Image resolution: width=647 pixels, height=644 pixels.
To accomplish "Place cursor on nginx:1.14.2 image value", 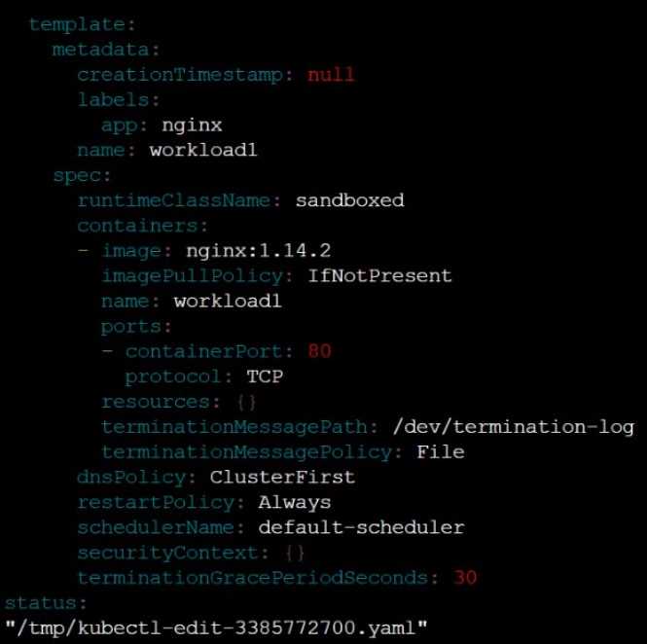I will click(258, 251).
